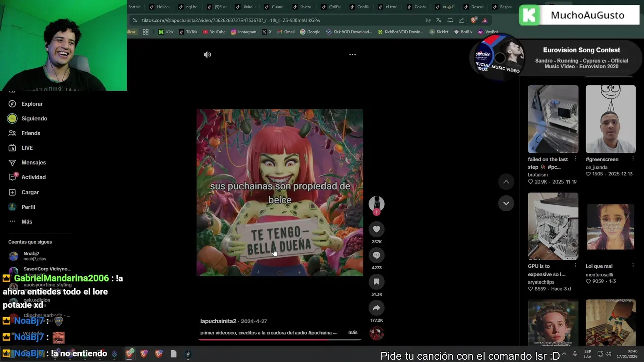The image size is (644, 362).
Task: Open options dots for monterosallli video
Action: pyautogui.click(x=633, y=265)
